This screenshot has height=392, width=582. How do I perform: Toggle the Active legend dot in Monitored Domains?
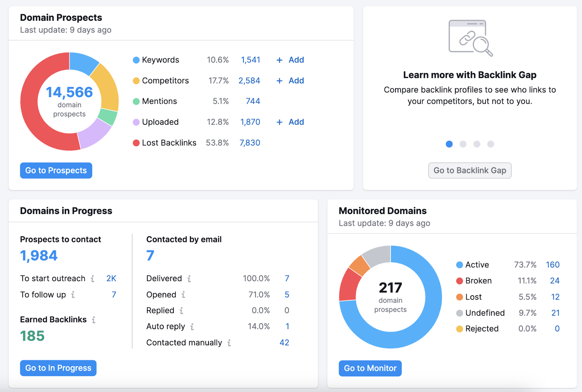pyautogui.click(x=459, y=265)
